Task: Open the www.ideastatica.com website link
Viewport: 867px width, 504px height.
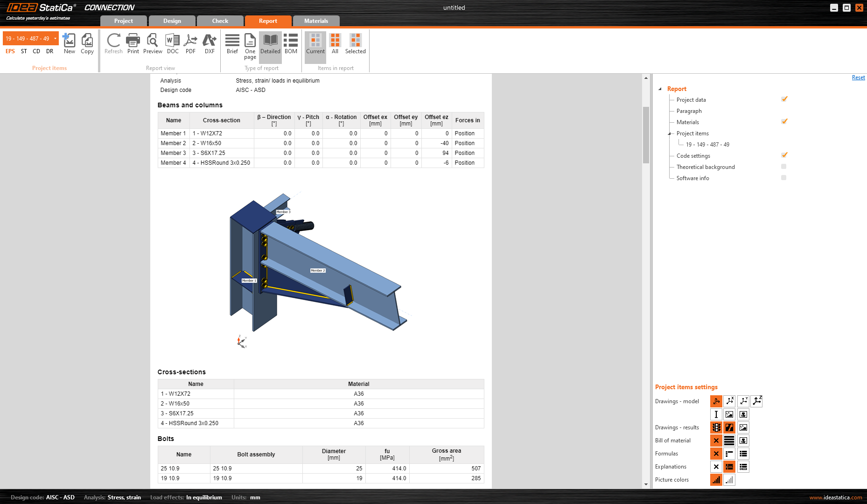Action: [x=835, y=497]
